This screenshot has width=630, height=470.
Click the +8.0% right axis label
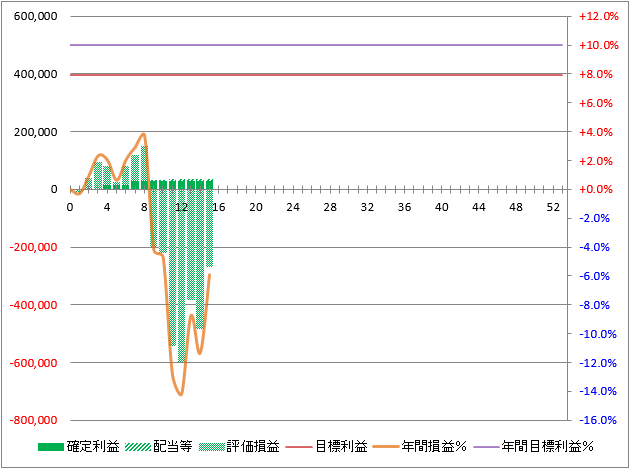pyautogui.click(x=596, y=74)
